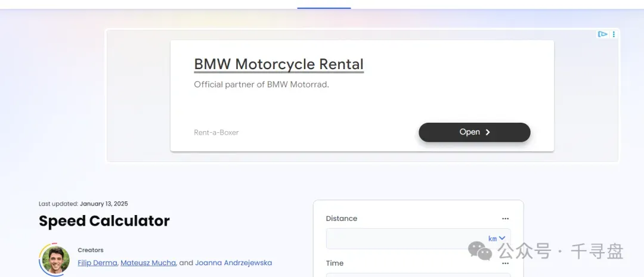Click the Rent-a-Boxer advertiser text
The height and width of the screenshot is (277, 644).
click(x=216, y=133)
